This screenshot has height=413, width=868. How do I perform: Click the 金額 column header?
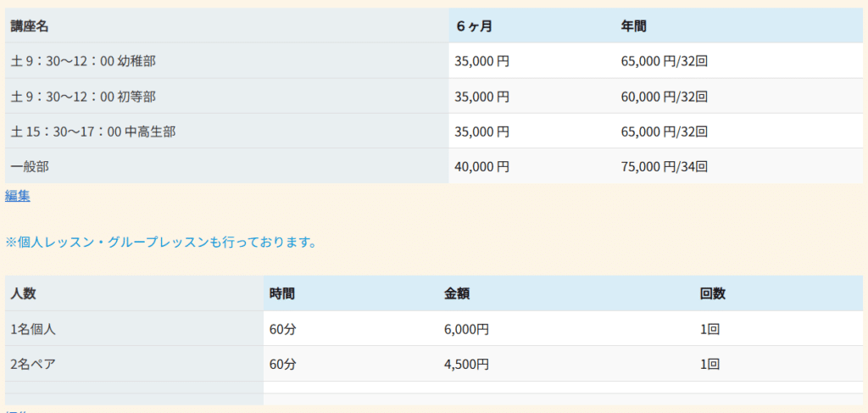coord(457,294)
